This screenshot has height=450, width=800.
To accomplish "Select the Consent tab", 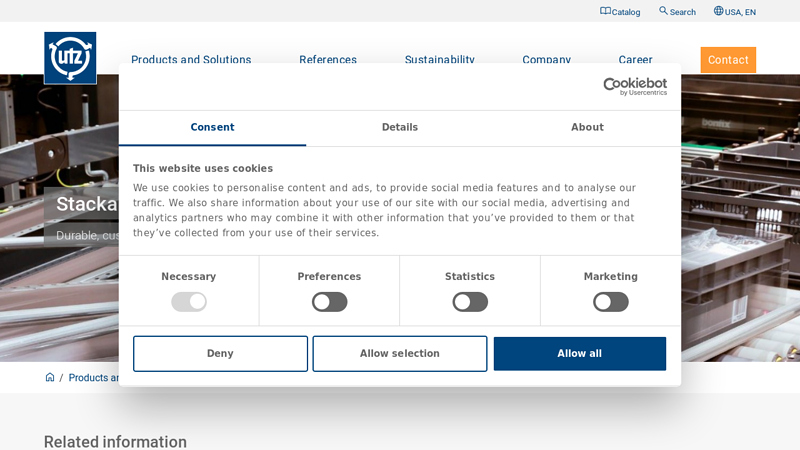I will coord(212,128).
